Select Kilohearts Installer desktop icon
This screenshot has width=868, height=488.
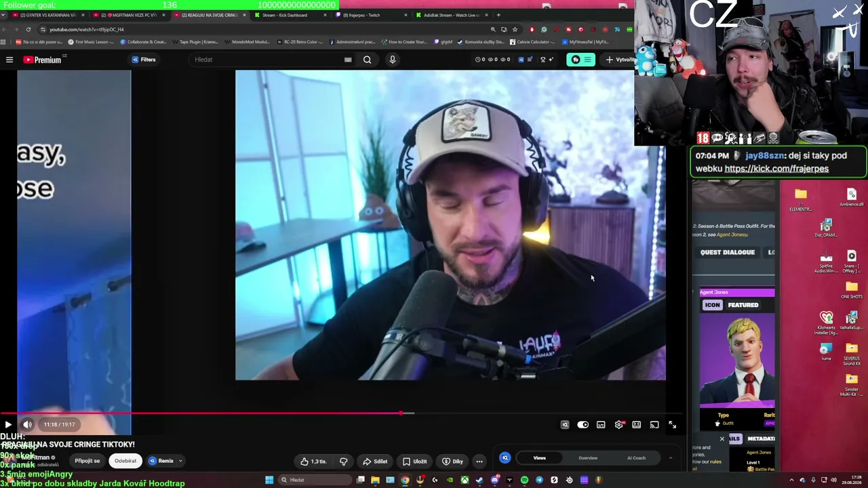[x=826, y=323]
